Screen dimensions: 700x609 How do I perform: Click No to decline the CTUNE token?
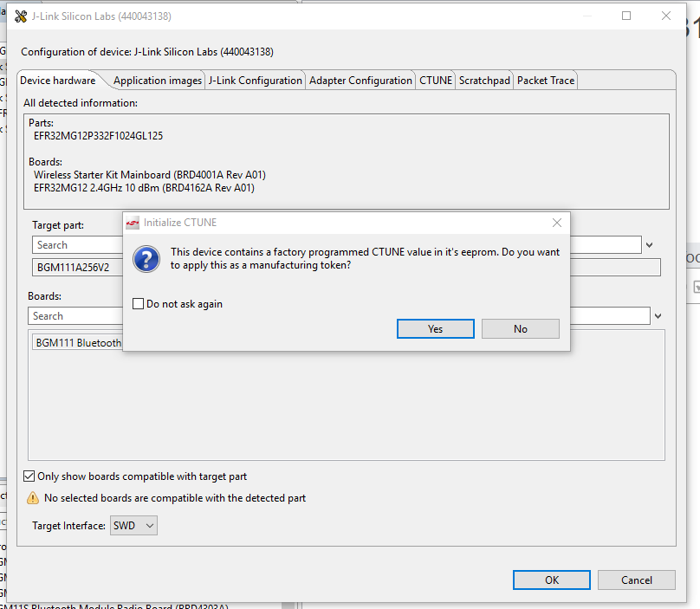pos(520,328)
